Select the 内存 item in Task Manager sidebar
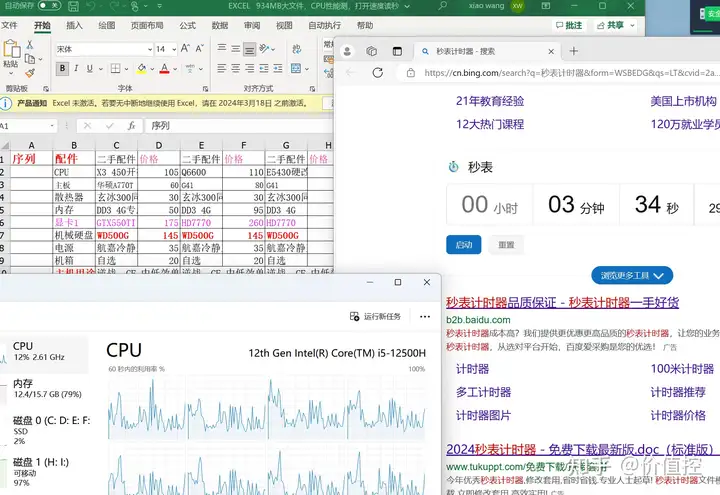 click(47, 388)
